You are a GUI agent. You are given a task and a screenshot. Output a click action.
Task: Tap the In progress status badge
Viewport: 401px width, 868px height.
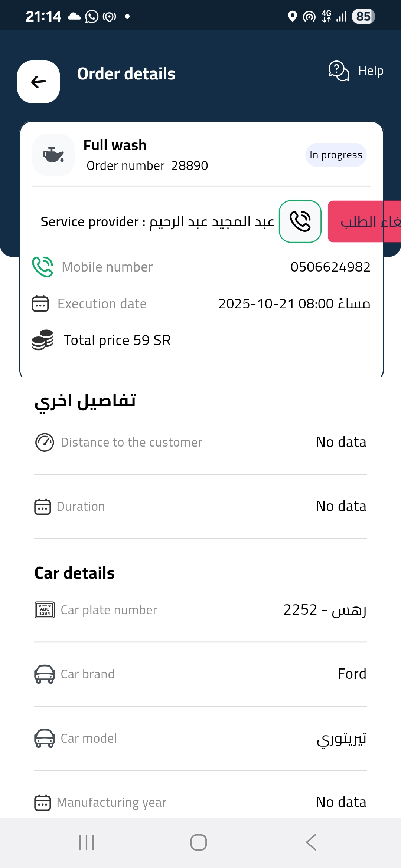(x=336, y=155)
